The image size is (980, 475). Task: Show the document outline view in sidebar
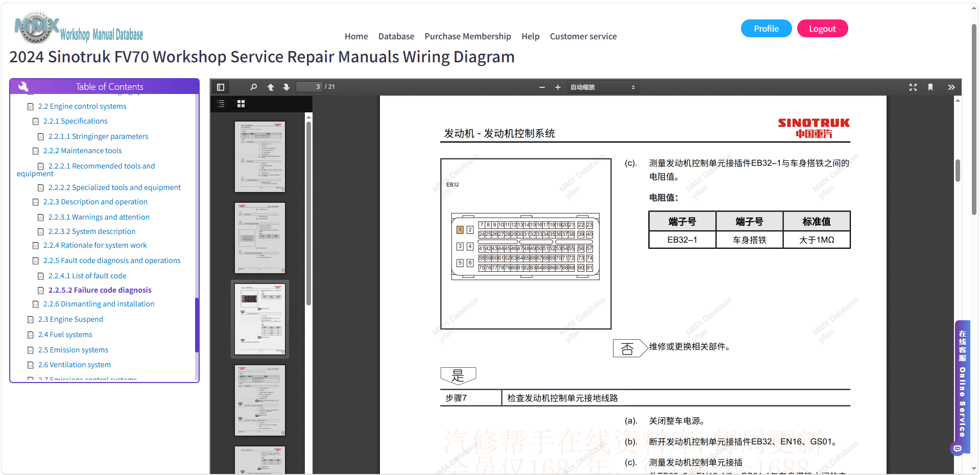click(221, 104)
